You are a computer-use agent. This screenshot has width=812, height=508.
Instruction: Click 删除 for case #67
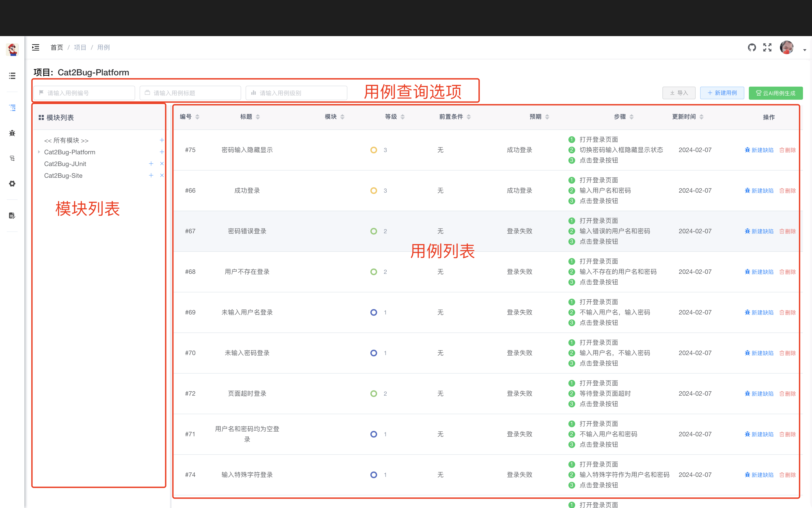tap(787, 231)
